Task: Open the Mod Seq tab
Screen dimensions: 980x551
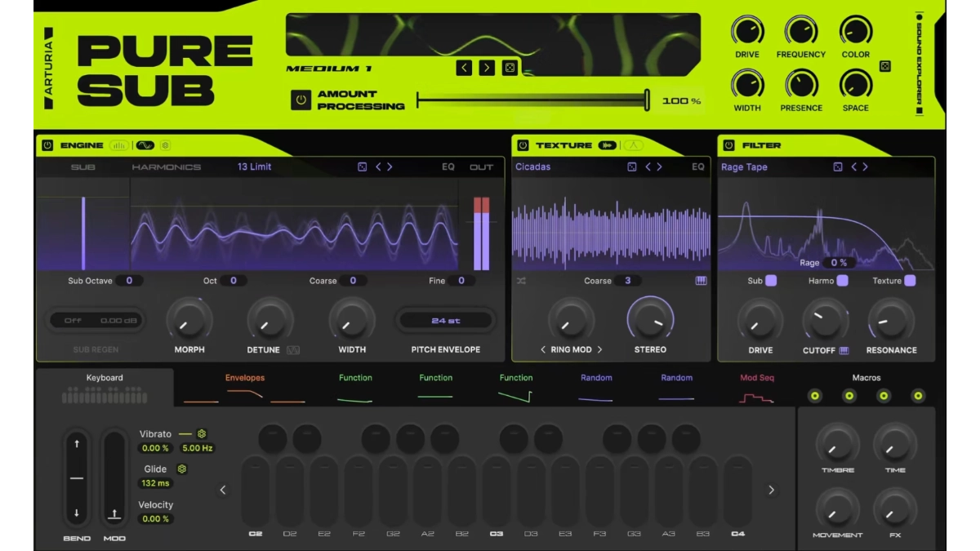Action: click(756, 388)
